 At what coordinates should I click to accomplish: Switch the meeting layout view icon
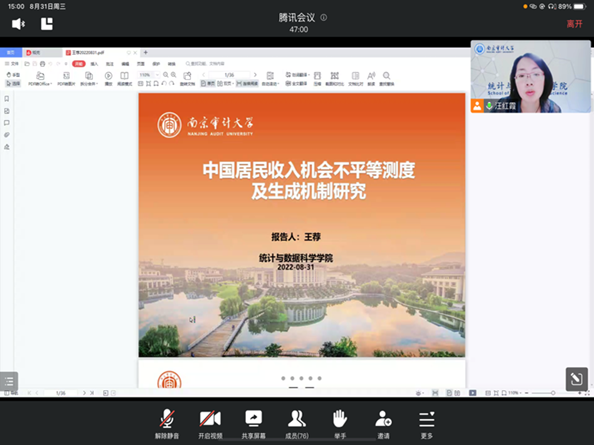pyautogui.click(x=47, y=24)
